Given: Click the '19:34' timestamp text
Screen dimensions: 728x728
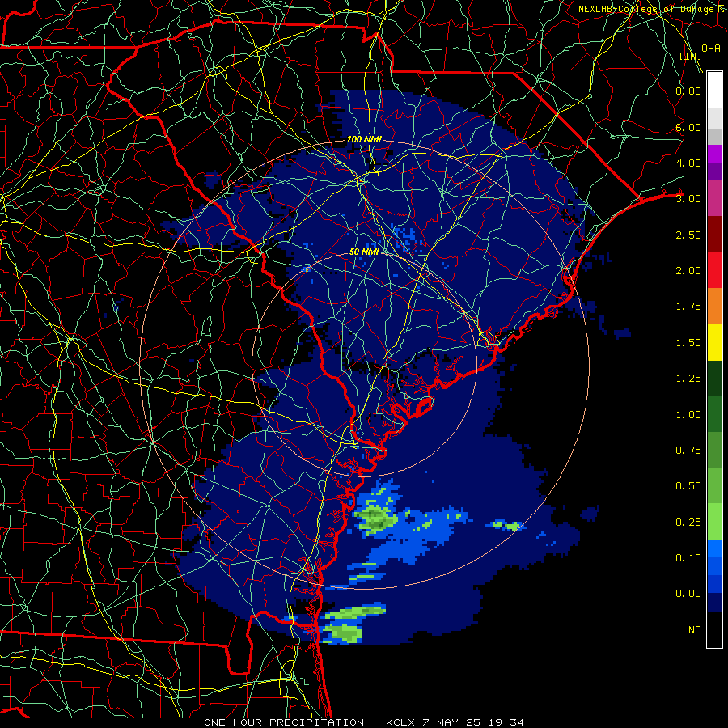Looking at the screenshot, I should 506,722.
